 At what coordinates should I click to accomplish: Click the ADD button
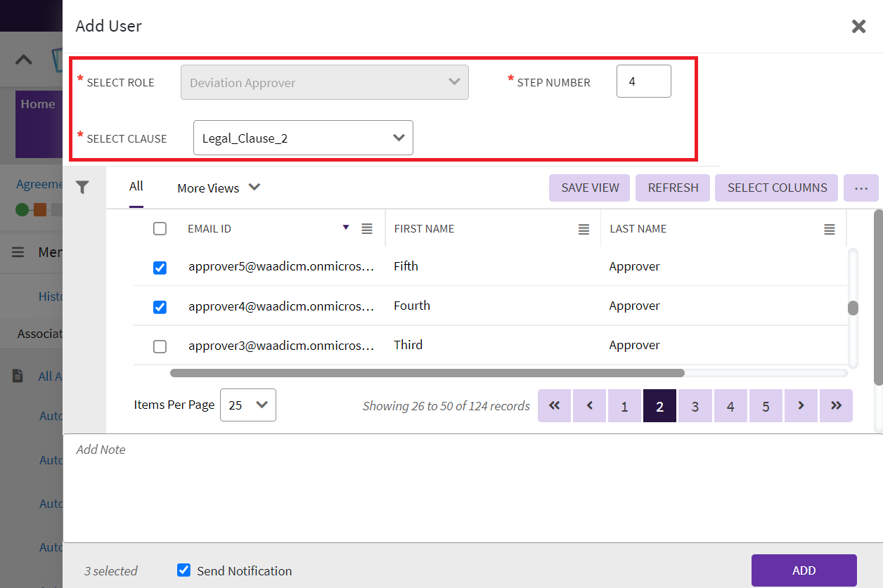click(804, 570)
